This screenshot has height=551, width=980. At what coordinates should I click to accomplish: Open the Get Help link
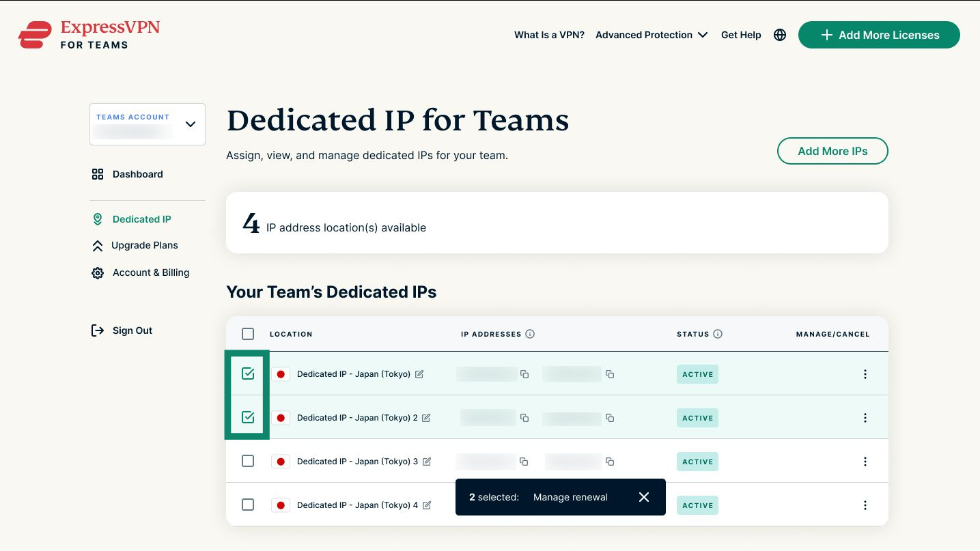pyautogui.click(x=741, y=35)
